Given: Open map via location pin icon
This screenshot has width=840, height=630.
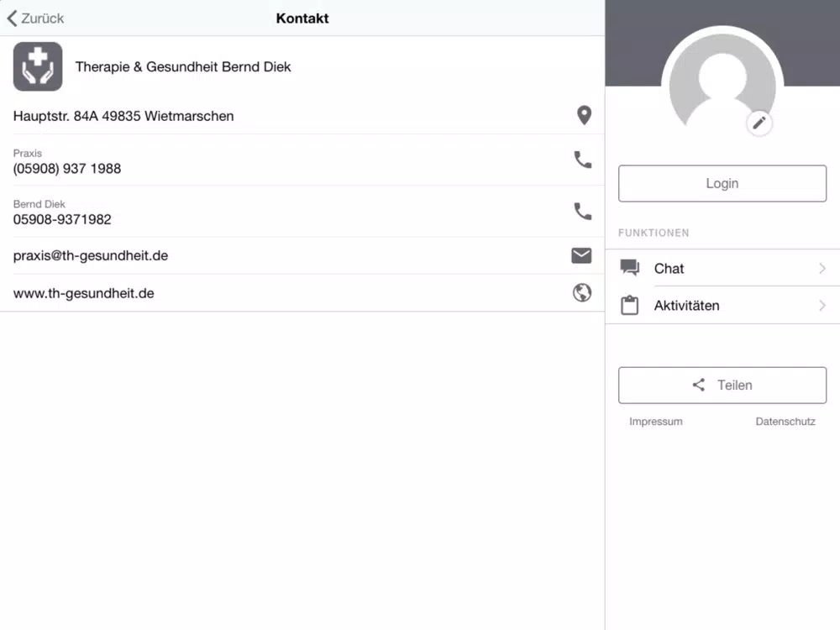Looking at the screenshot, I should click(x=584, y=115).
